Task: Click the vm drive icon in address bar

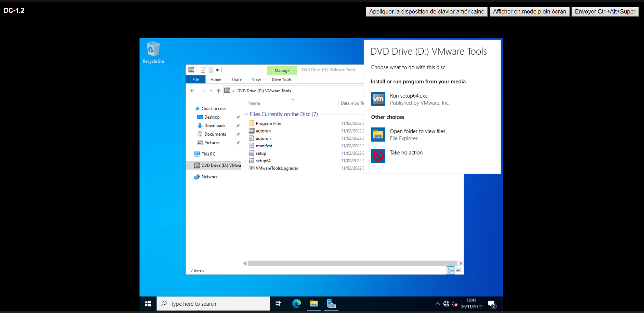Action: (x=227, y=91)
